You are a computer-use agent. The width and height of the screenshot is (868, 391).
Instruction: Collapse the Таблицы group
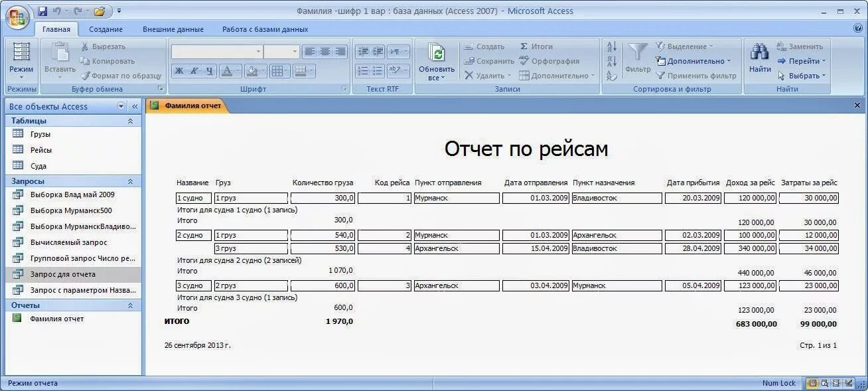click(x=130, y=121)
